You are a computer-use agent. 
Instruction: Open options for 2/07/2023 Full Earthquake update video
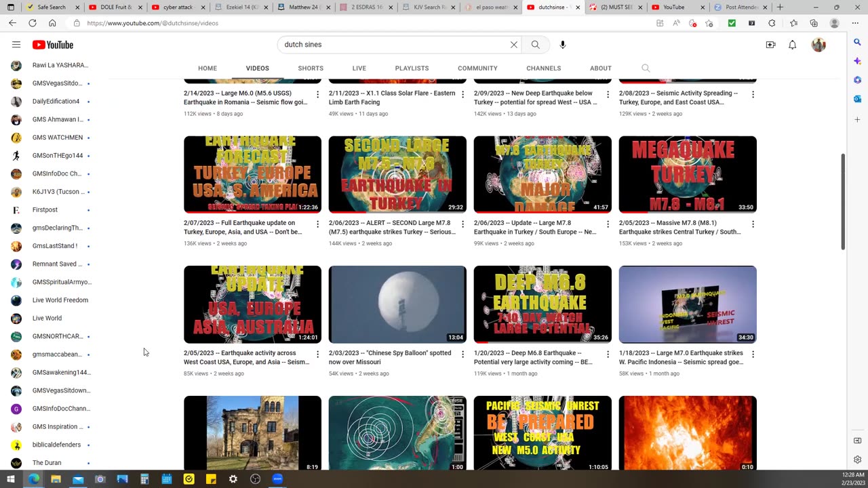point(317,224)
